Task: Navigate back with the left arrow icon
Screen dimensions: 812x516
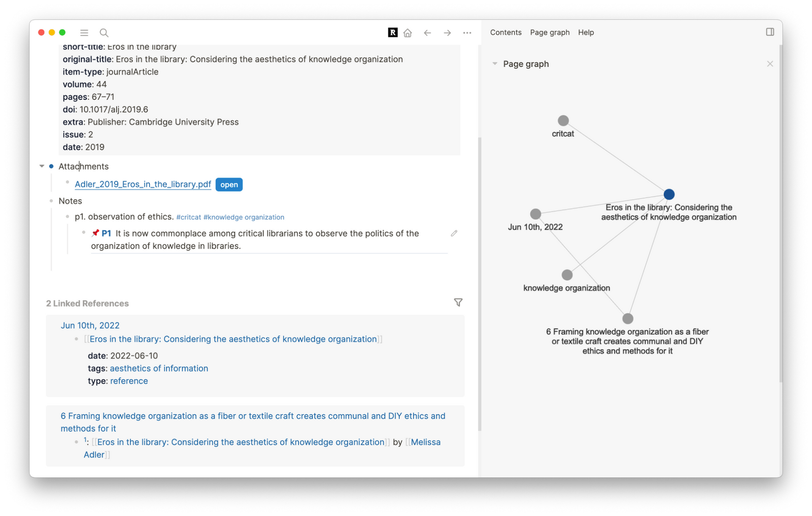Action: (x=427, y=32)
